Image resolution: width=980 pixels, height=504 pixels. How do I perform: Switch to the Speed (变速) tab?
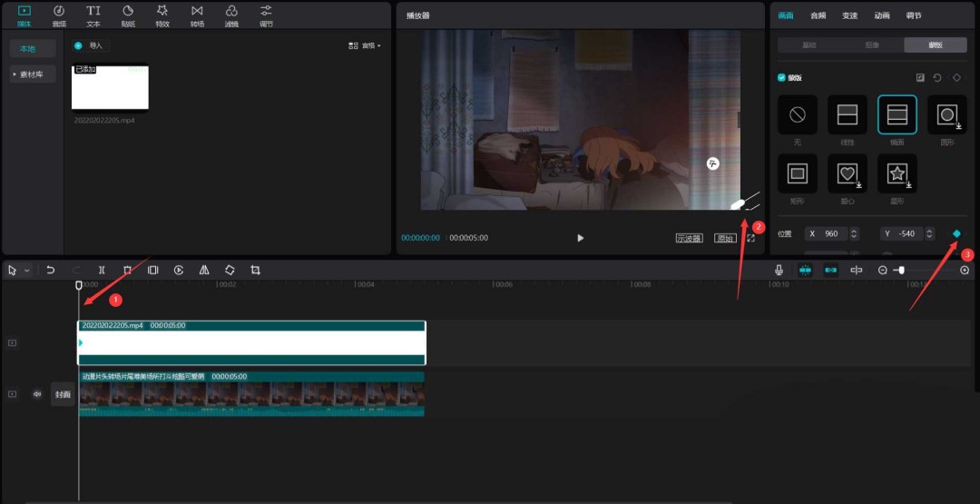(849, 15)
